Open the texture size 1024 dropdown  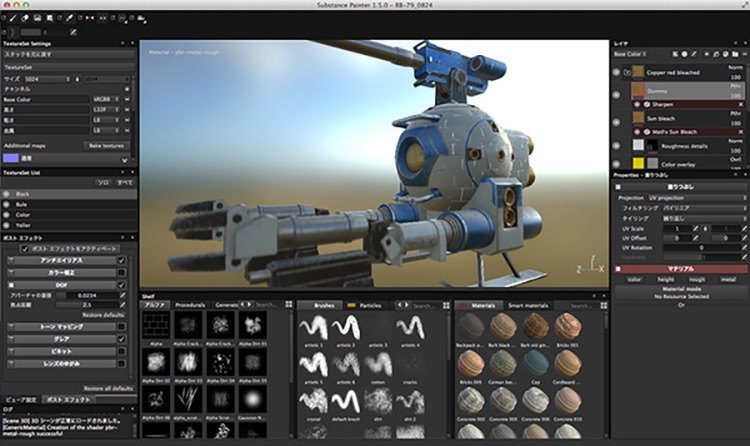click(48, 79)
